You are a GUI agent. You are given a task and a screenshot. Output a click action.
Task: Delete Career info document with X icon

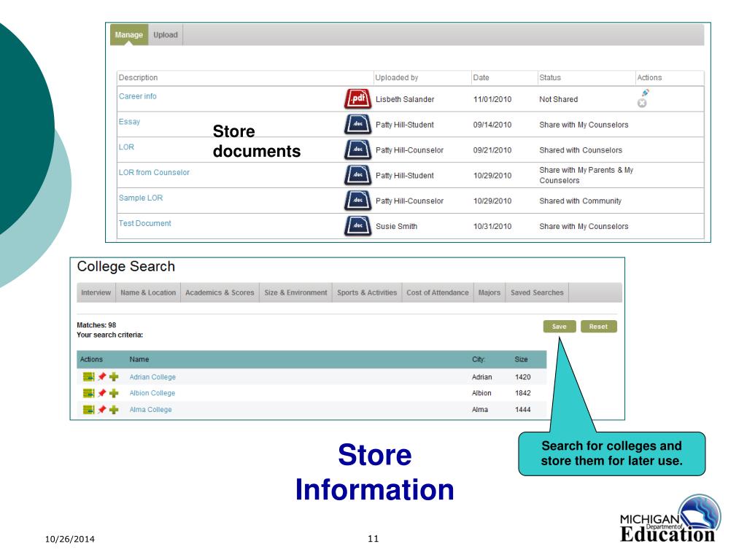(642, 103)
